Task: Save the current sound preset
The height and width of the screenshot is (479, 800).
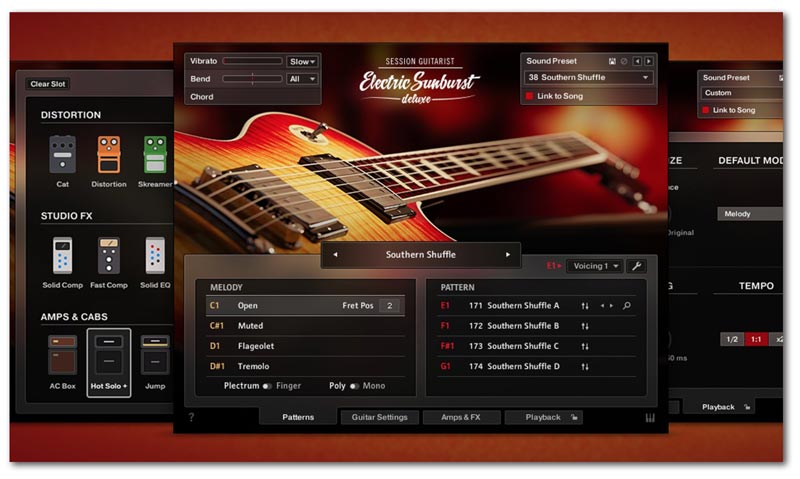Action: tap(612, 61)
